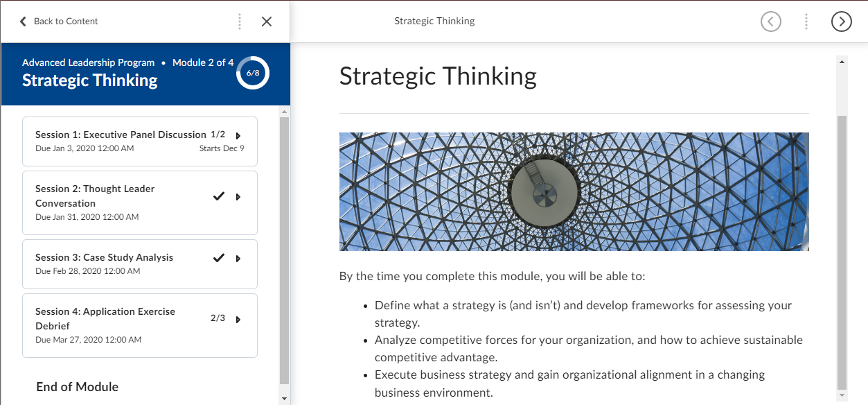Click Session 2 completion checkmark
The width and height of the screenshot is (868, 405).
point(219,196)
